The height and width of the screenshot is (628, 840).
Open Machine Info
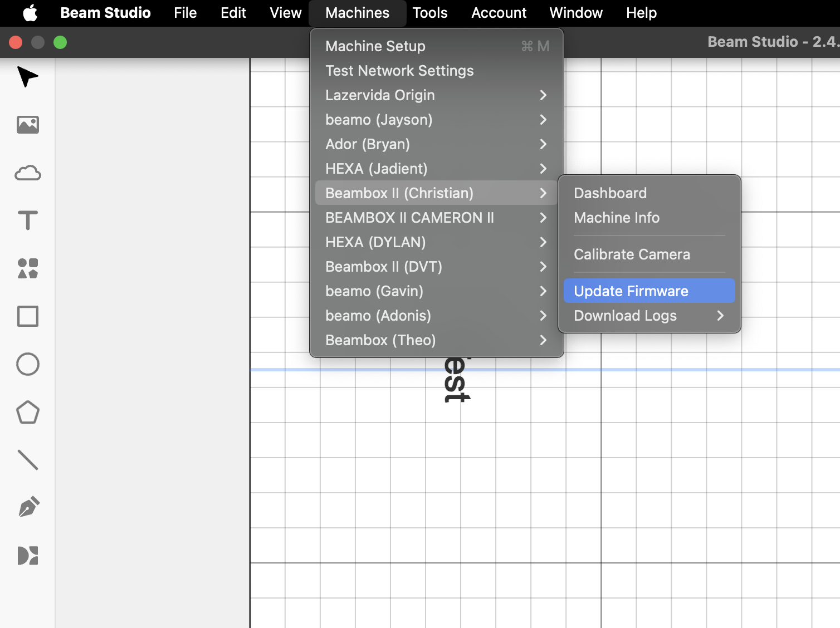[649, 218]
